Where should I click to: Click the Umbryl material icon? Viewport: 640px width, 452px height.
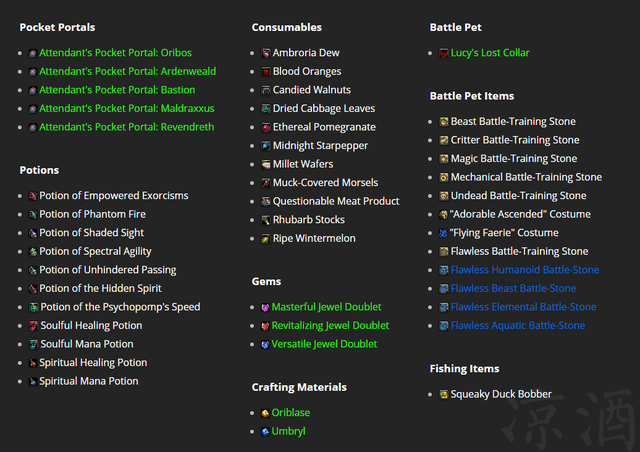tap(265, 432)
